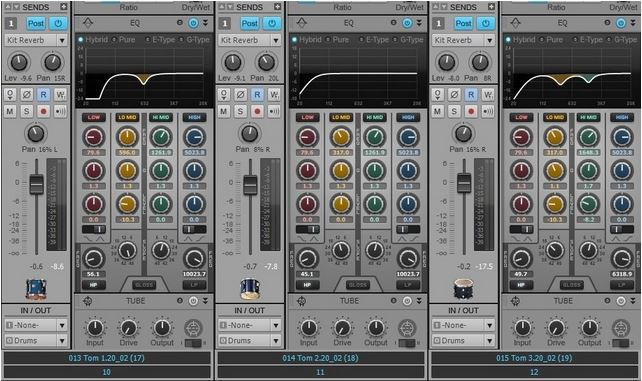This screenshot has width=642, height=381.
Task: Click the Tom 2 drum track icon
Action: [x=249, y=289]
